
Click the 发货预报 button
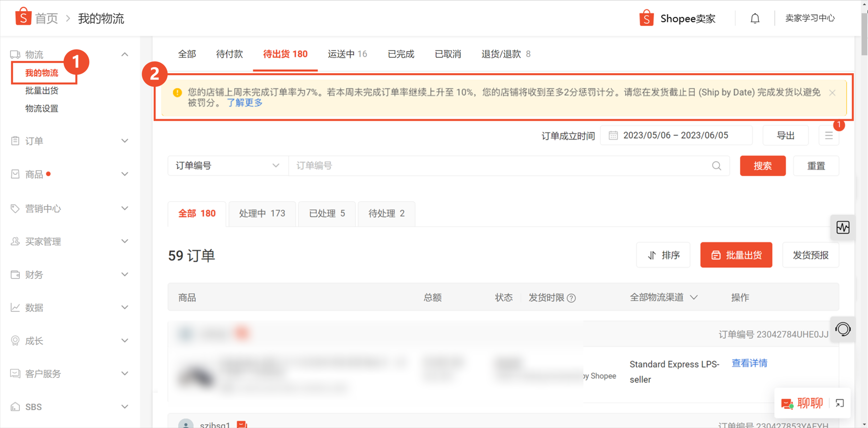pyautogui.click(x=811, y=255)
